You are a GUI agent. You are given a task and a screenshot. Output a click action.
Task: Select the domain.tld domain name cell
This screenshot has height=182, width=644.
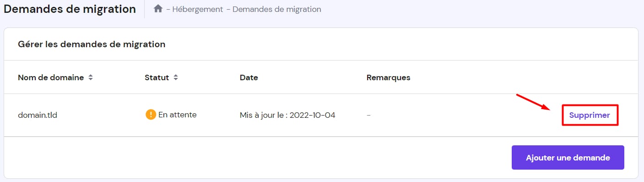pyautogui.click(x=38, y=115)
